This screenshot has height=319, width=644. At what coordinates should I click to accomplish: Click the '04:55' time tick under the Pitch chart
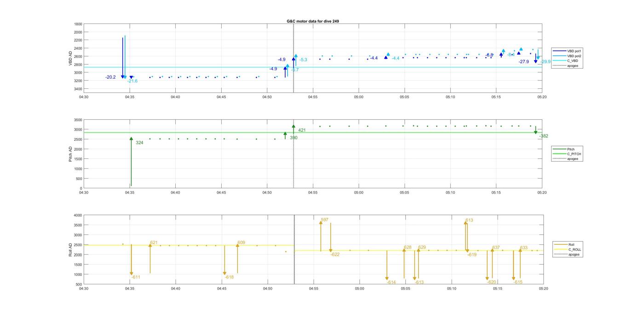[x=313, y=193]
